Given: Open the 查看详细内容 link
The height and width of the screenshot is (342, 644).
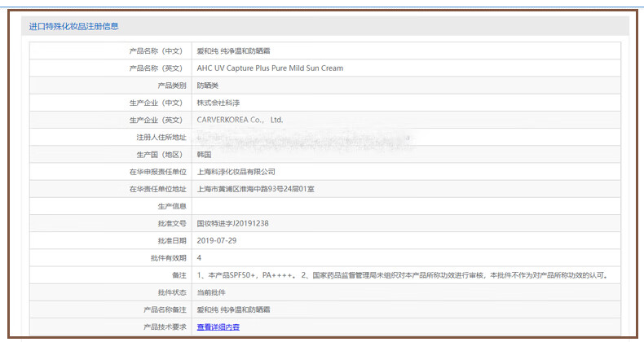Looking at the screenshot, I should point(218,327).
